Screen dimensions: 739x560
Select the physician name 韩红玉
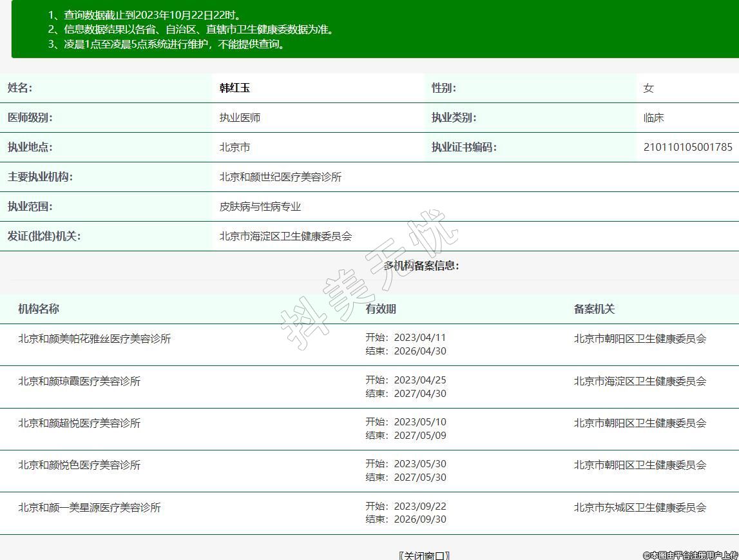pos(235,88)
